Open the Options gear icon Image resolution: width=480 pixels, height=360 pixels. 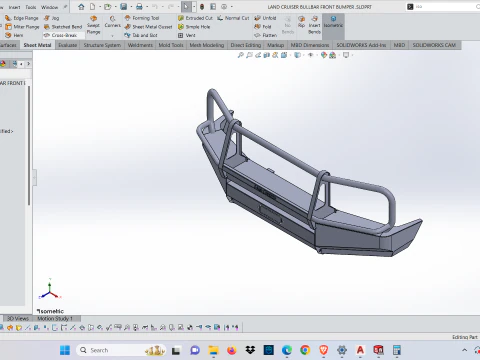pos(224,7)
